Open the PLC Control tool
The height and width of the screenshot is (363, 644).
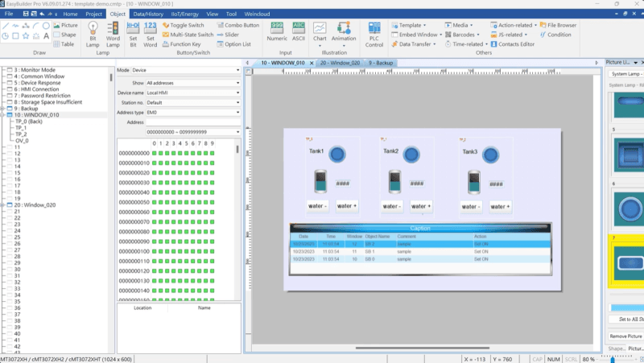(x=374, y=34)
